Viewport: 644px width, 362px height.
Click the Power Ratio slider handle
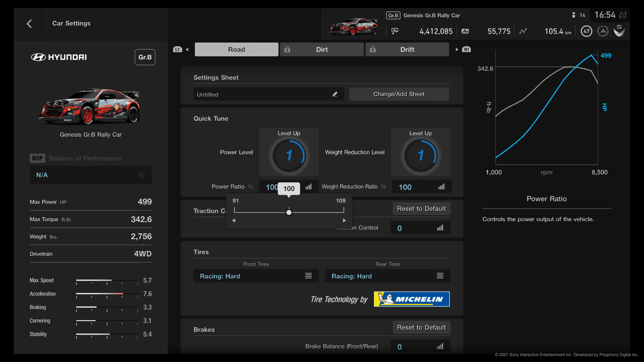click(x=289, y=213)
